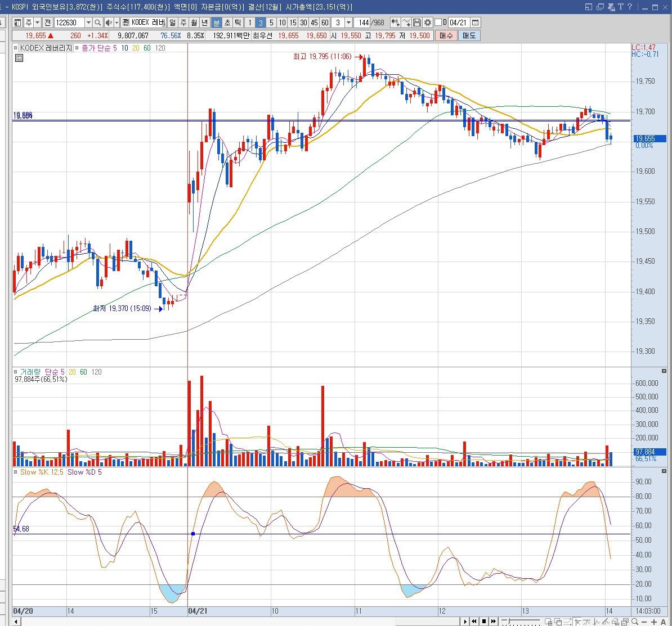Open the calendar date picker icon
The image size is (672, 626).
point(475,22)
